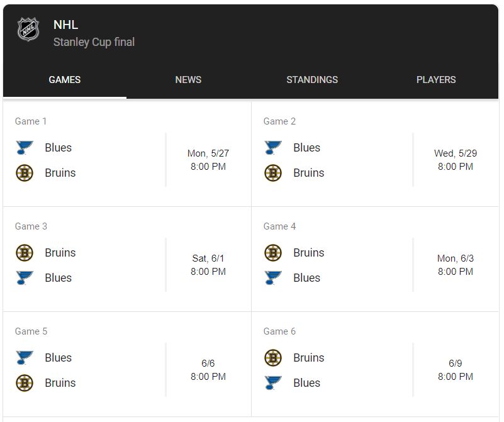The height and width of the screenshot is (422, 504).
Task: Open Game 3 Saturday 6/1 date
Action: (x=208, y=258)
